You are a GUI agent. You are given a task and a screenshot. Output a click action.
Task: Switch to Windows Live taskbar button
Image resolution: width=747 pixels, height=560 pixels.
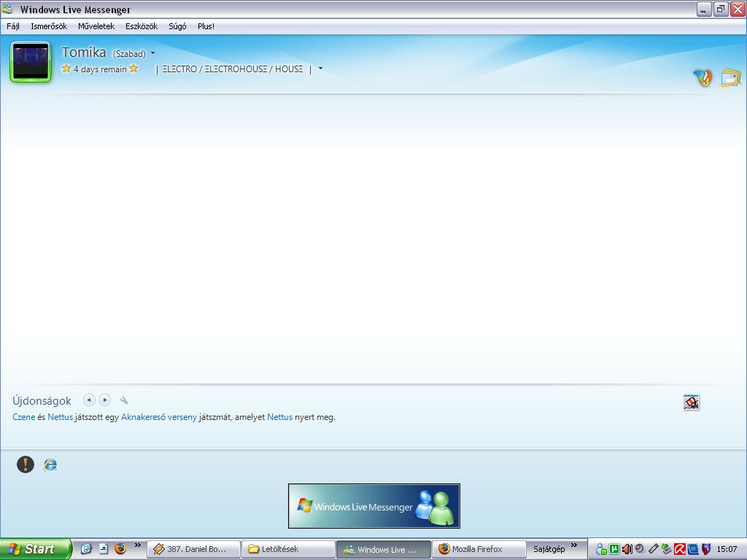point(383,550)
